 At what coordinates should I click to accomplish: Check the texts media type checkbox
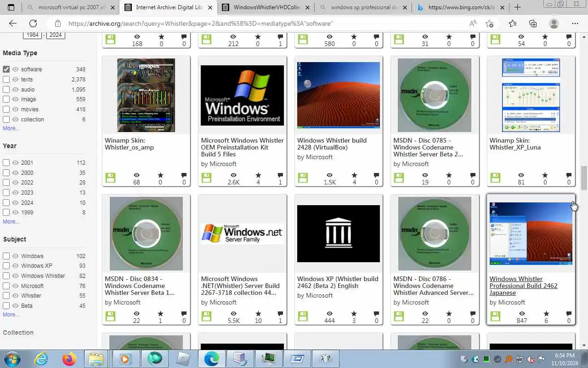pos(6,79)
